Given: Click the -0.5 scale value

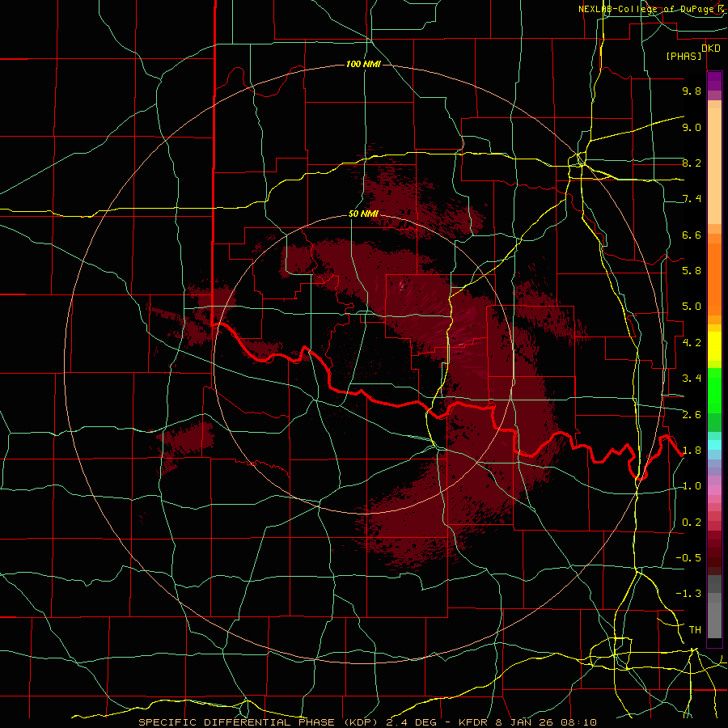Looking at the screenshot, I should tap(688, 558).
